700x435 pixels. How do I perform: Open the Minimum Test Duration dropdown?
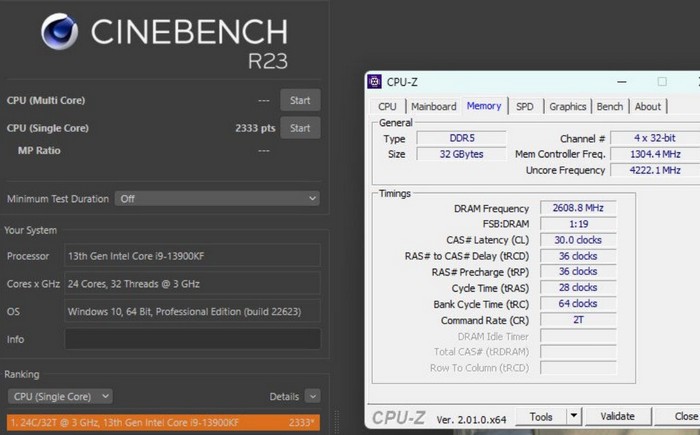(x=217, y=199)
